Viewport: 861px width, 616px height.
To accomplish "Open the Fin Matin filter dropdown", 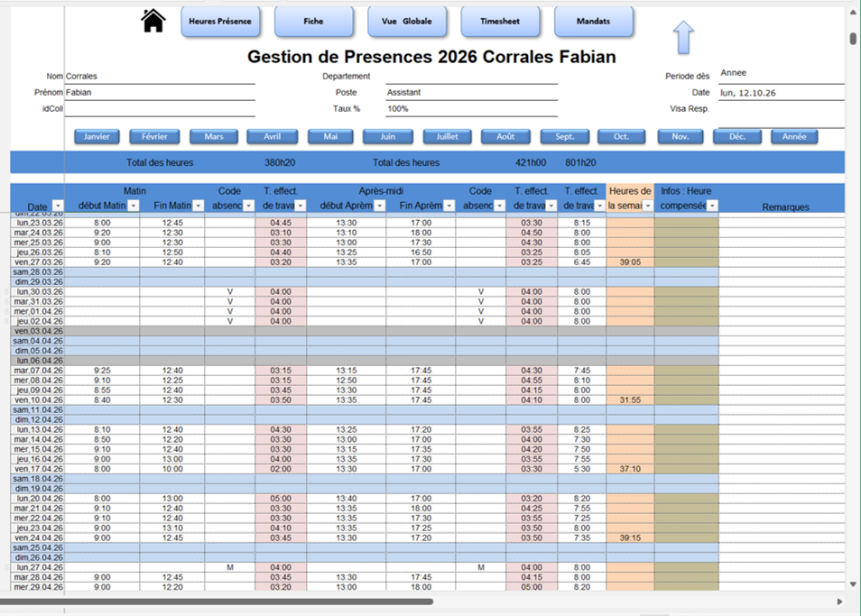I will [x=199, y=205].
